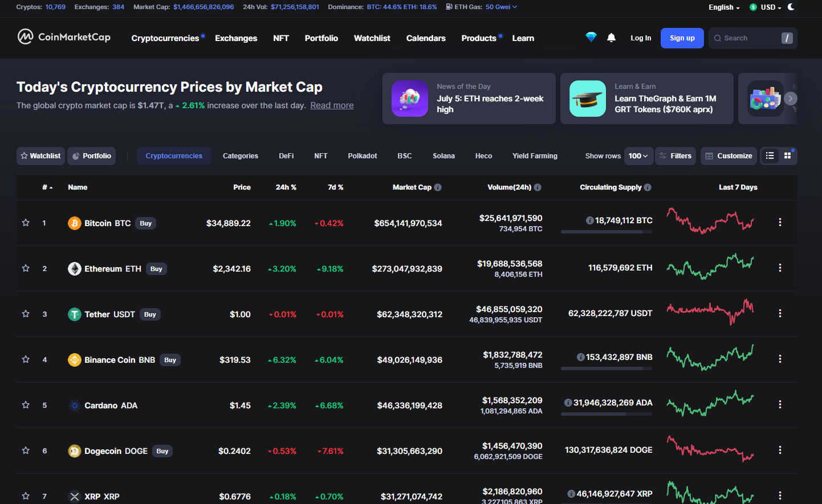This screenshot has width=822, height=504.
Task: Open the Customize button
Action: [729, 156]
